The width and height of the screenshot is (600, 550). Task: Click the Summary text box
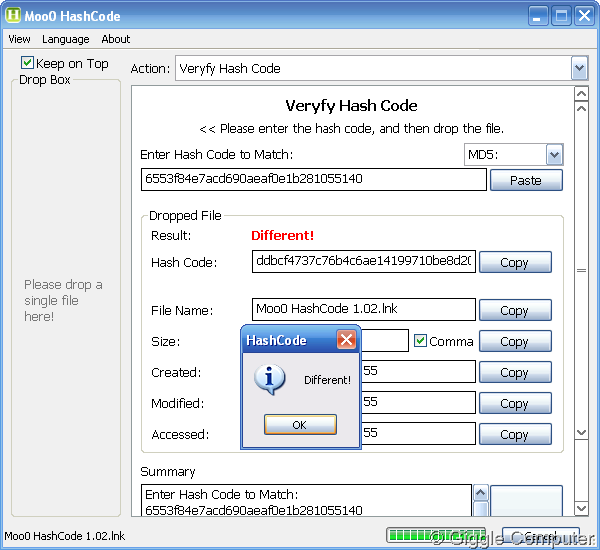pyautogui.click(x=306, y=501)
